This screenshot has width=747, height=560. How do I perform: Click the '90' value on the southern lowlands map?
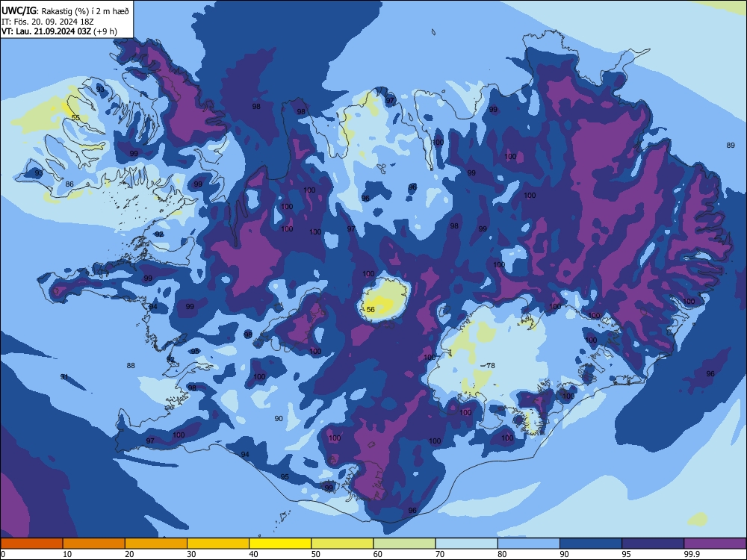(x=279, y=419)
